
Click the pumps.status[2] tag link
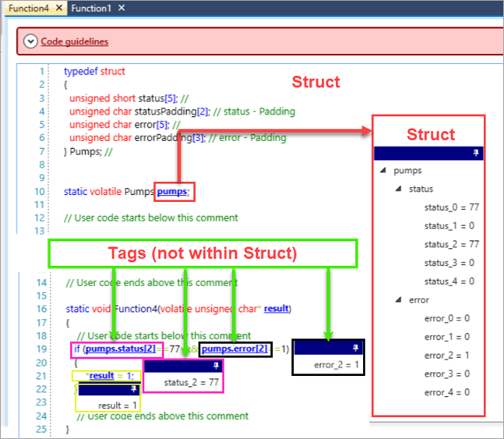point(120,348)
